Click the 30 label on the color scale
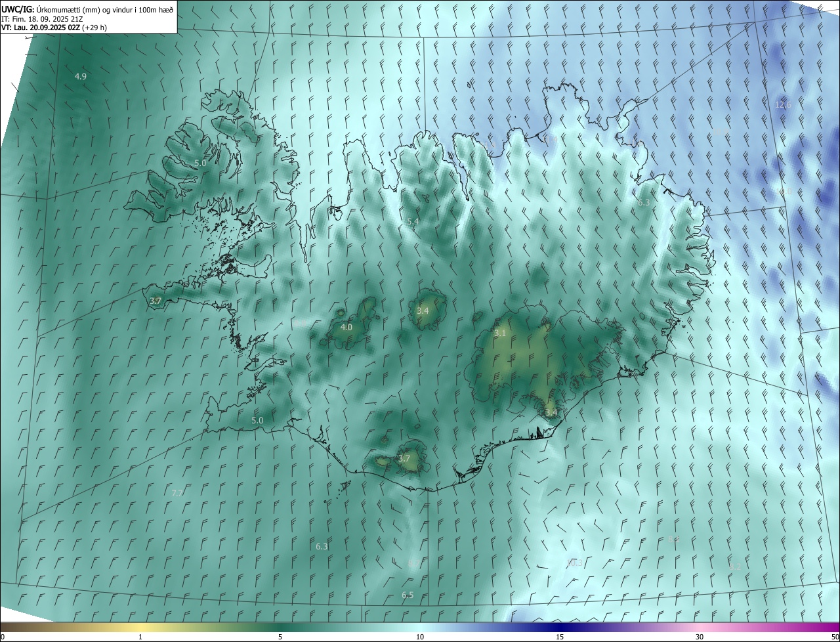 tap(700, 637)
